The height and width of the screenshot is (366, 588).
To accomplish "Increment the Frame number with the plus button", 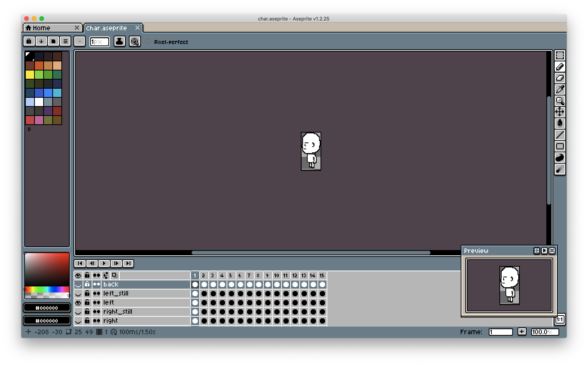I will point(522,332).
